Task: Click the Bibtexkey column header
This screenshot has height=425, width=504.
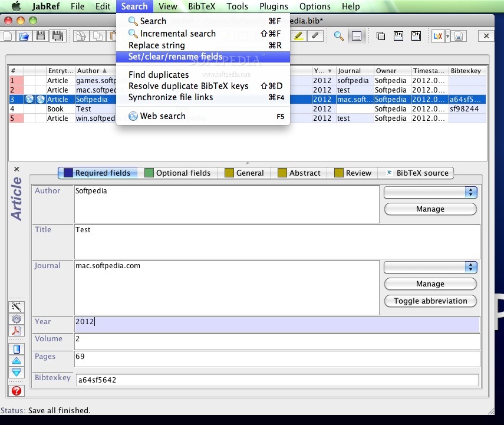Action: [467, 71]
